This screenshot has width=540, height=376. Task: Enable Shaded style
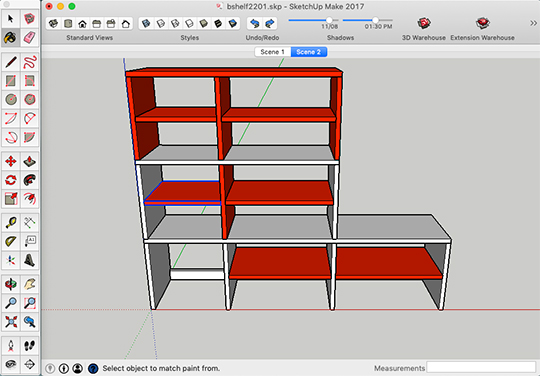point(204,23)
